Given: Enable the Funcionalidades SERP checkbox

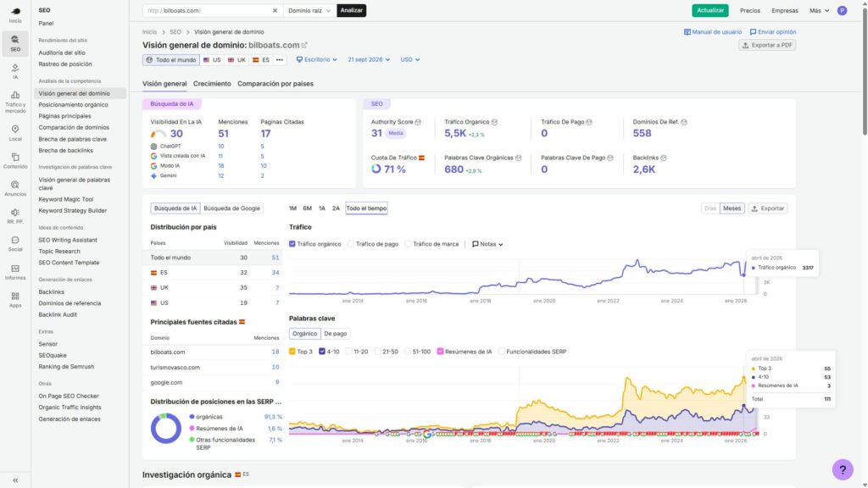Looking at the screenshot, I should pos(502,352).
